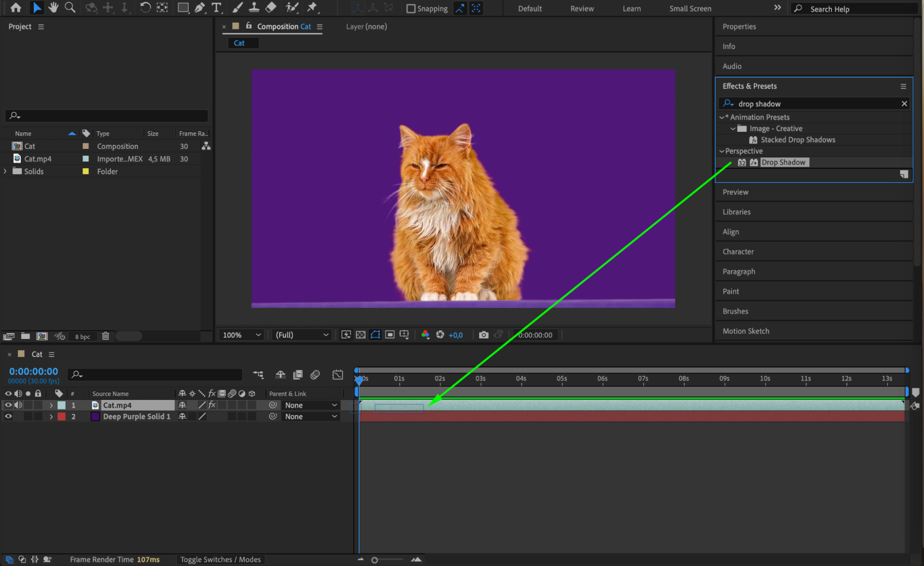
Task: Select the Pen tool
Action: click(x=200, y=7)
